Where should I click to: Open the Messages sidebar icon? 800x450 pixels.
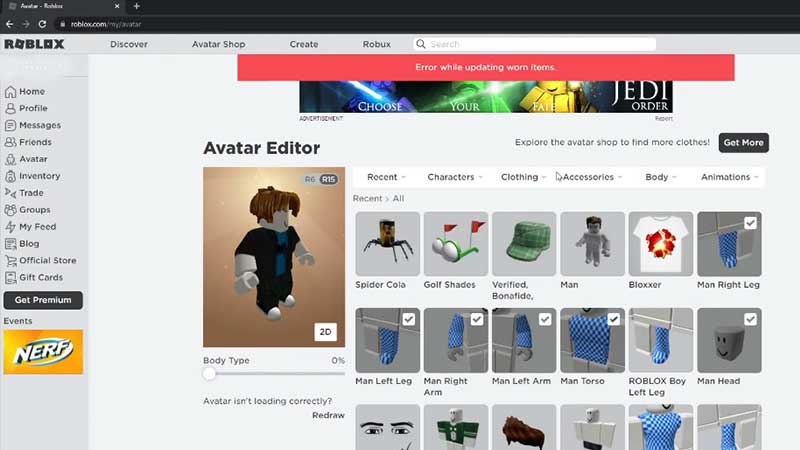[10, 126]
